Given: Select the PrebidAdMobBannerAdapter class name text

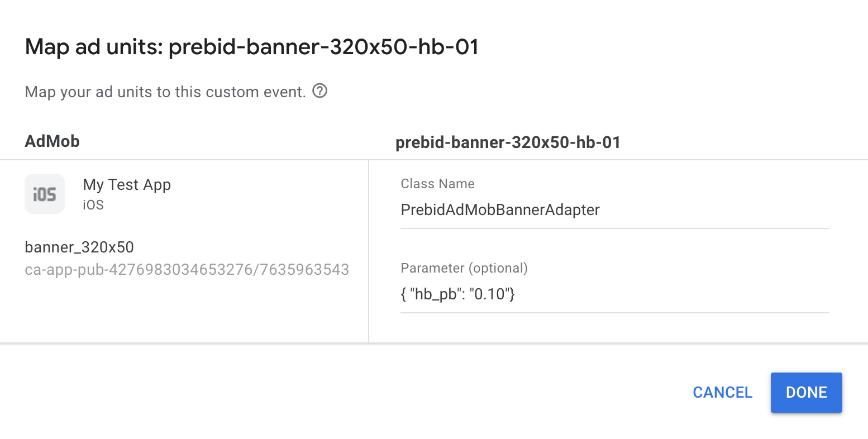Looking at the screenshot, I should coord(500,209).
